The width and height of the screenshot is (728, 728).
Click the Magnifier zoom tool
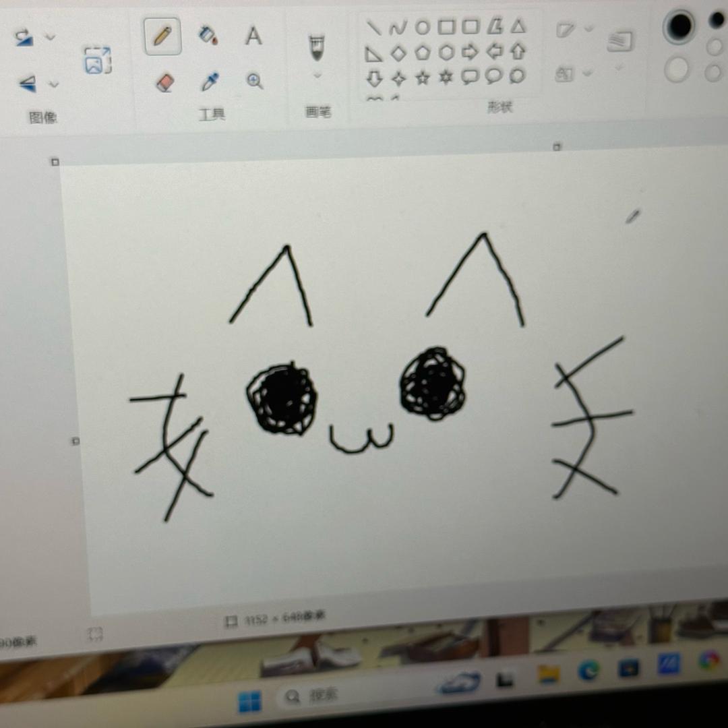point(254,82)
